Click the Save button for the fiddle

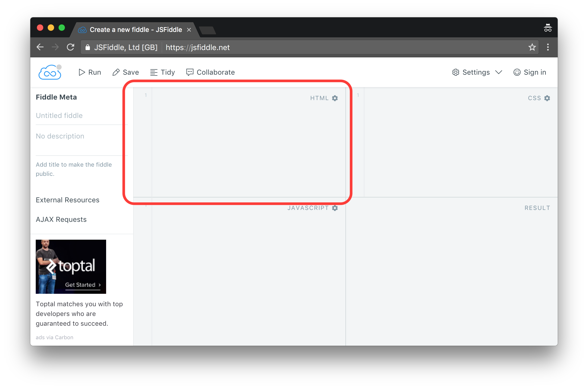(126, 72)
